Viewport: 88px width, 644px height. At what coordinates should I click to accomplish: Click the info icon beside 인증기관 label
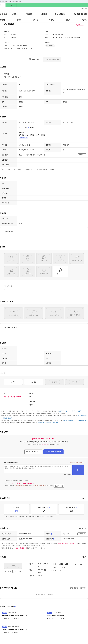tap(52, 534)
